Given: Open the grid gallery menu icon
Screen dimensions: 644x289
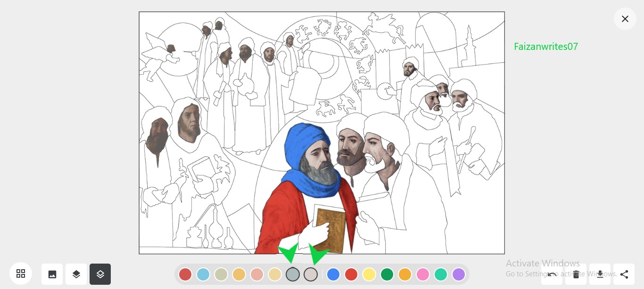Looking at the screenshot, I should 20,273.
